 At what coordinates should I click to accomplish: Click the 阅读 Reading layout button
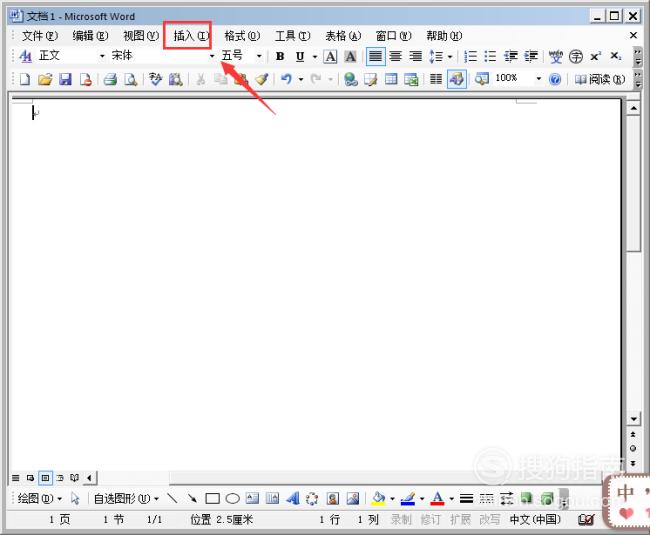tap(599, 79)
